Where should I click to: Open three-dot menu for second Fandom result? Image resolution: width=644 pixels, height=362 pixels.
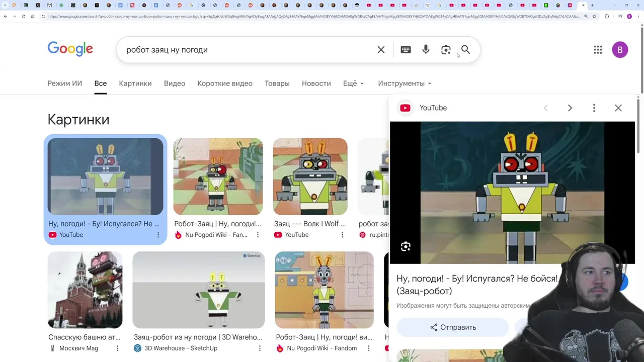point(368,348)
